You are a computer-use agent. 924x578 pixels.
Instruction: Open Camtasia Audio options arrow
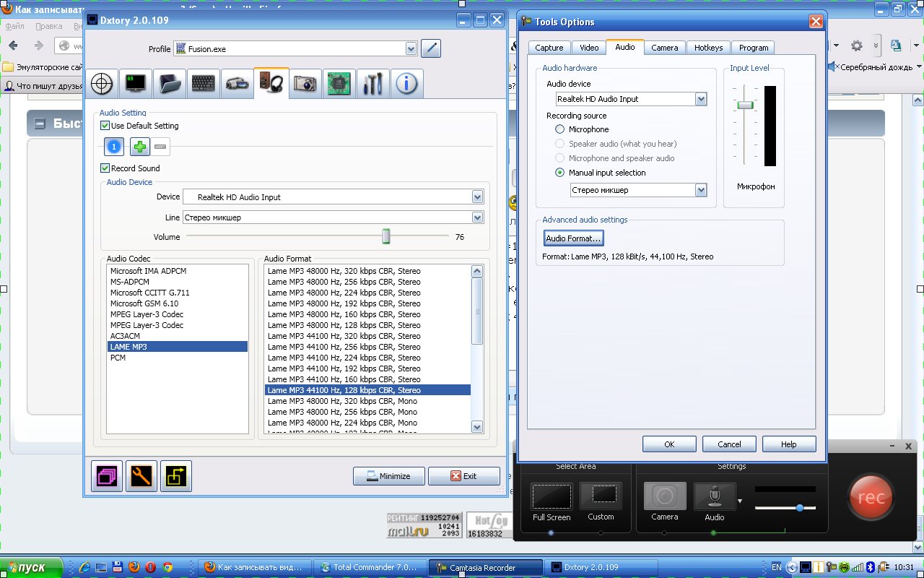point(740,501)
